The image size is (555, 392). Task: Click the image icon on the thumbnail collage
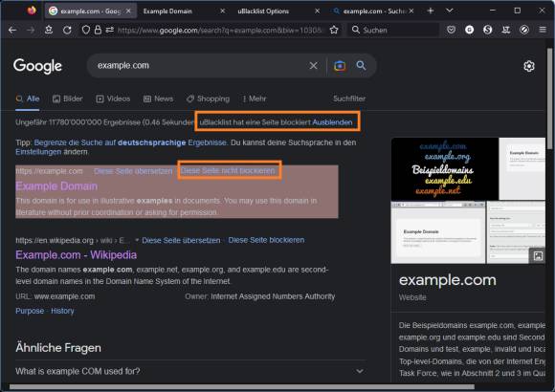click(538, 256)
